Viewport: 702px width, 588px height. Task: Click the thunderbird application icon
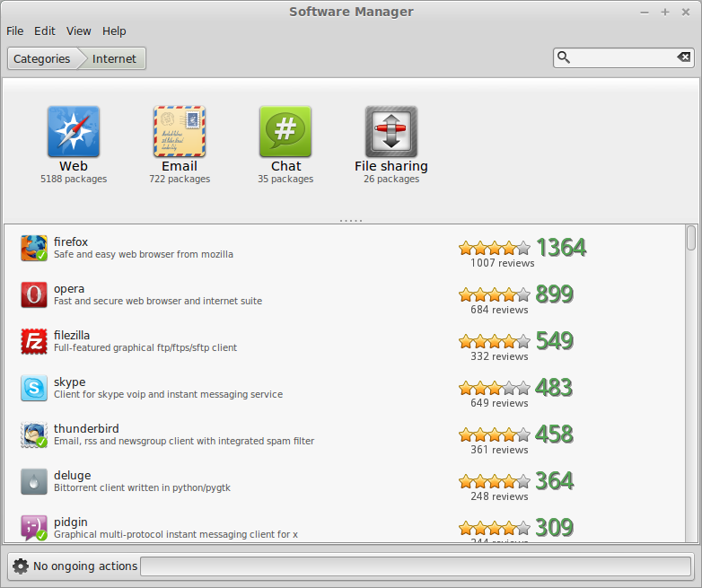point(34,434)
